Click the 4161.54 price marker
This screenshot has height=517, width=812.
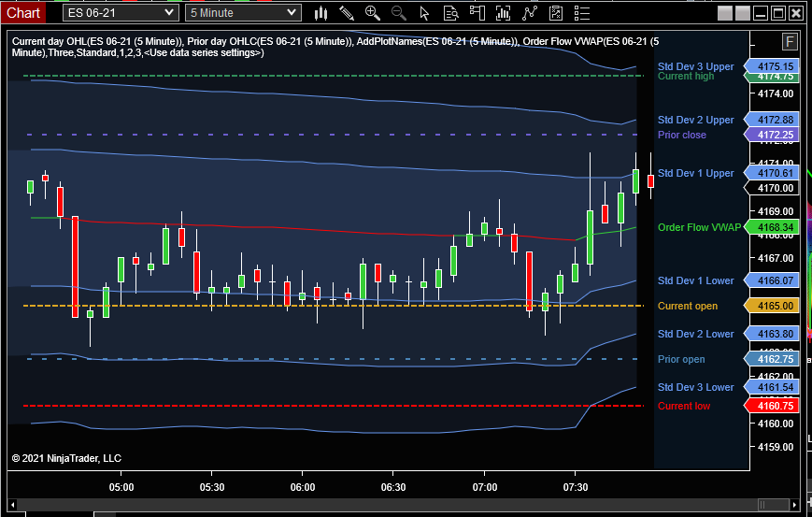772,387
